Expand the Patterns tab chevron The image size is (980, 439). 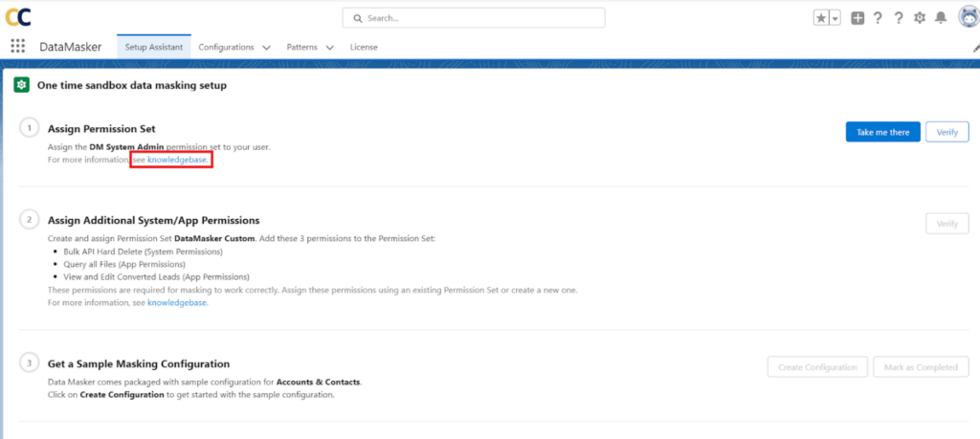(x=329, y=48)
